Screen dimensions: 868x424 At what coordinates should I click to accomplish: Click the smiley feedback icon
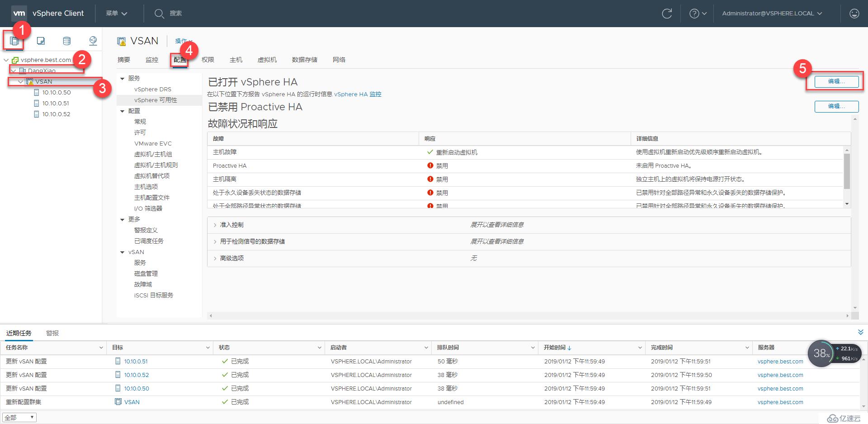(854, 14)
